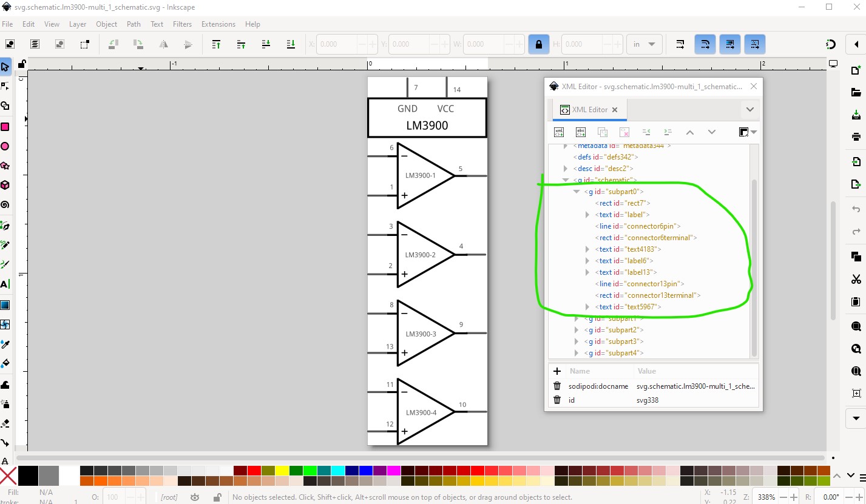Toggle the guides lock above the toolbox

(22, 64)
